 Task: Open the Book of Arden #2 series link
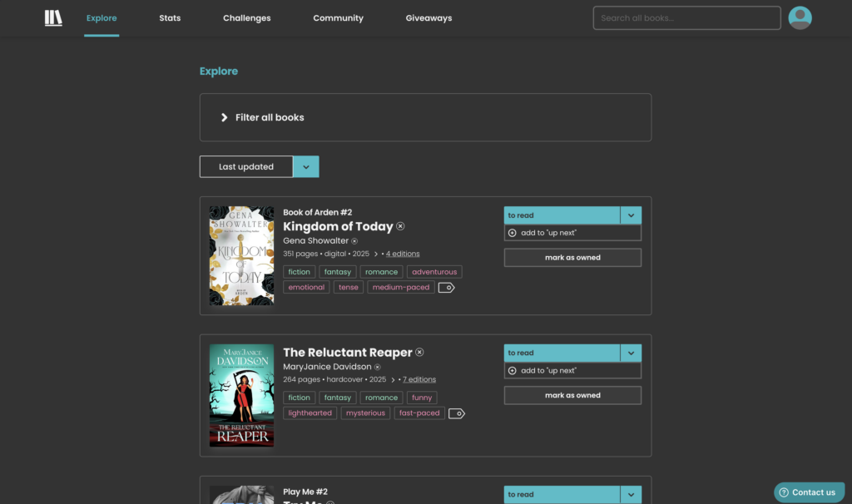[x=317, y=212]
